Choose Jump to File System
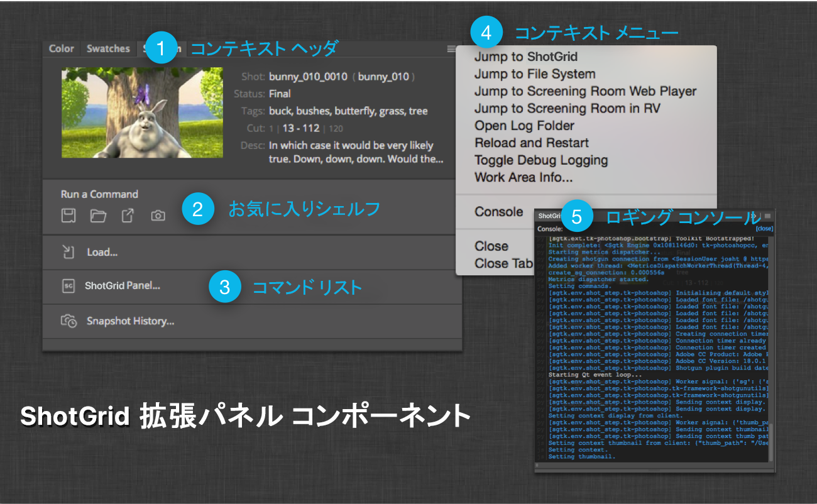 click(x=535, y=74)
